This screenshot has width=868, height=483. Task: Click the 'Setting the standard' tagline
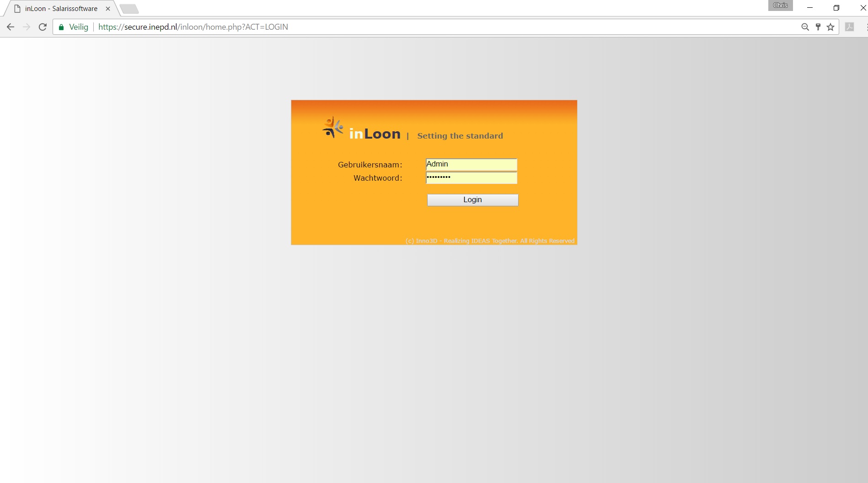pos(460,136)
